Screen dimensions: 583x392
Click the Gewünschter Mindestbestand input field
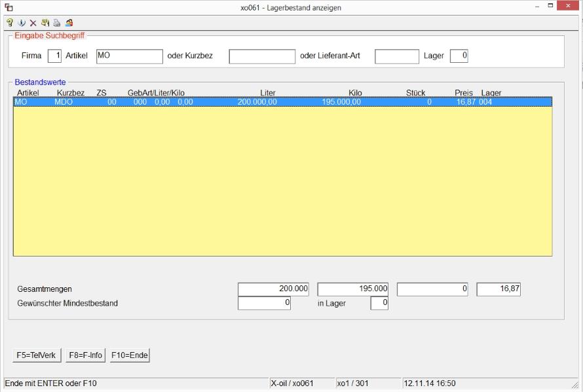coord(265,303)
